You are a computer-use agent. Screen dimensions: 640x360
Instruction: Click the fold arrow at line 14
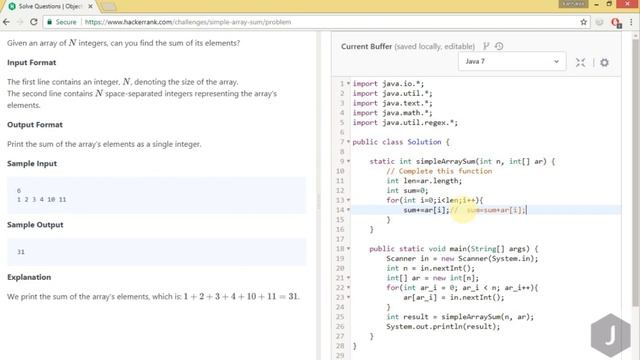pos(348,210)
